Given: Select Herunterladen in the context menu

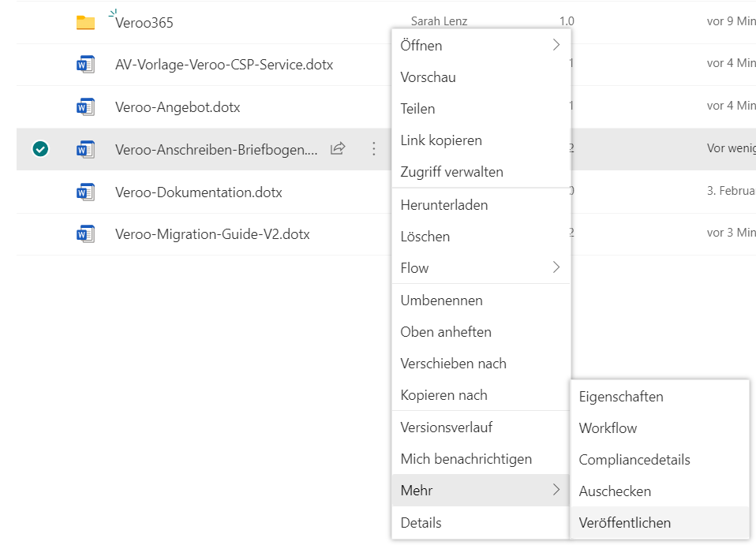Looking at the screenshot, I should (x=444, y=205).
